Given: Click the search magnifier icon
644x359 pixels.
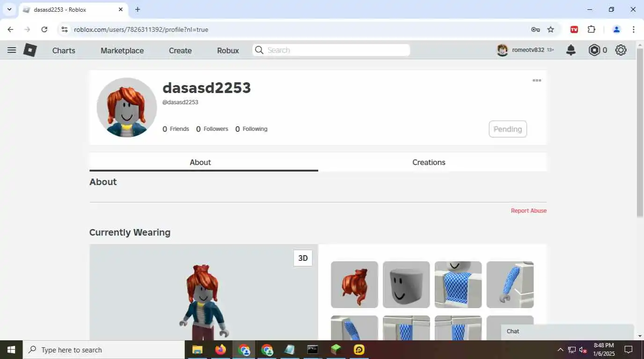Looking at the screenshot, I should (259, 50).
